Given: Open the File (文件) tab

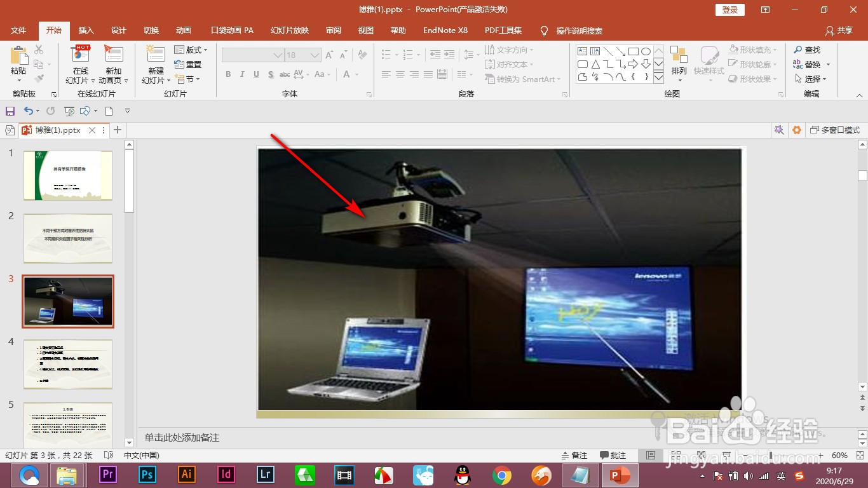Looking at the screenshot, I should 18,30.
